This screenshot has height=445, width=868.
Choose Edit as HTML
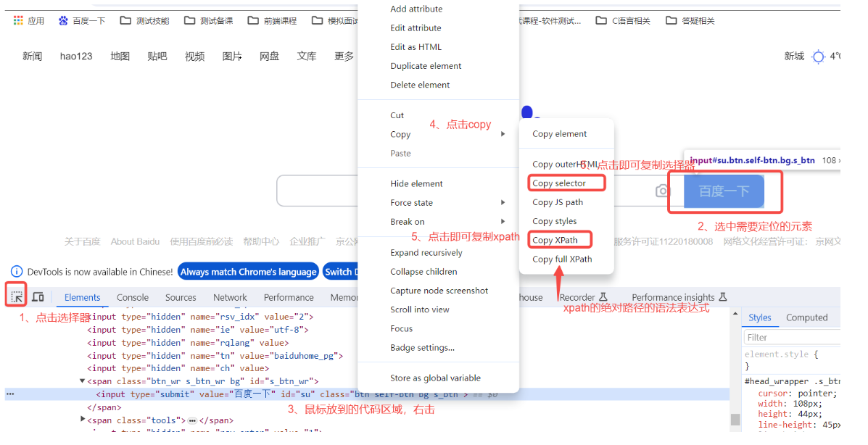(x=416, y=47)
